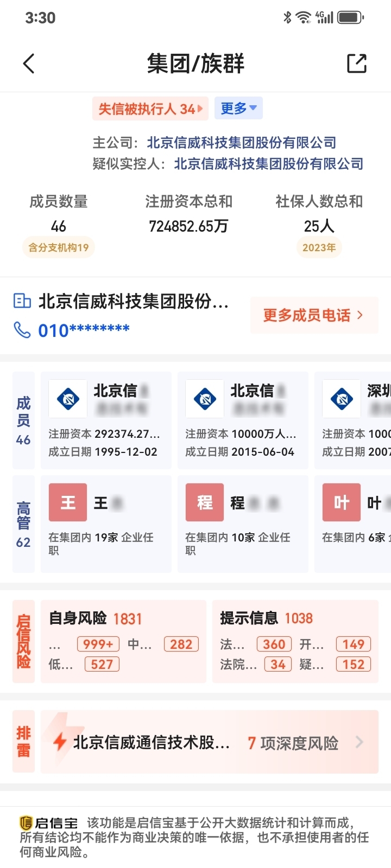The height and width of the screenshot is (868, 391).
Task: Open the 高管 62 side label
Action: coord(23,524)
